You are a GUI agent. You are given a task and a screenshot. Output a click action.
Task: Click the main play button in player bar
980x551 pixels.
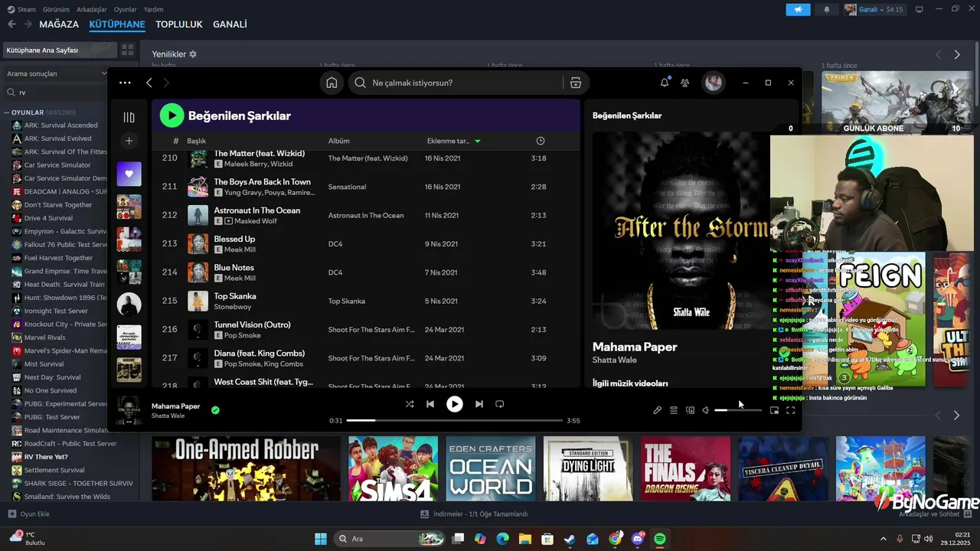(455, 404)
